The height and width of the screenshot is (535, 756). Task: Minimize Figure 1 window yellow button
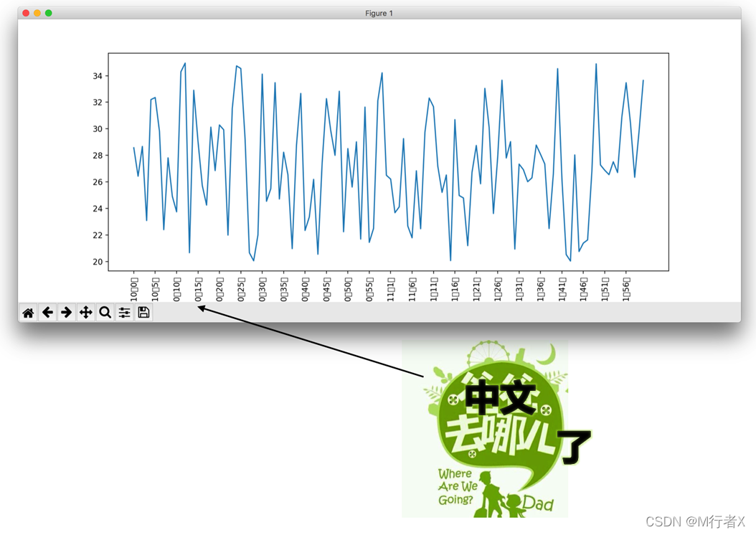[37, 13]
